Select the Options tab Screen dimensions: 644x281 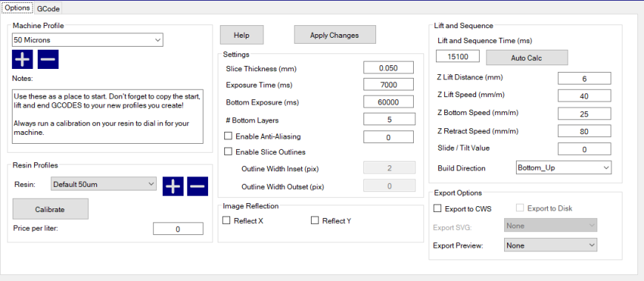point(17,8)
